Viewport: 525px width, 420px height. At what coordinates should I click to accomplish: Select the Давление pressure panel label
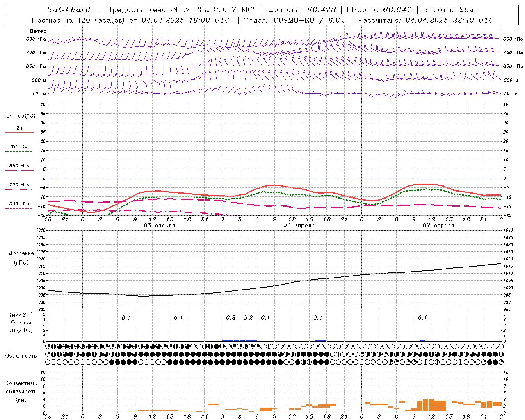coord(21,253)
